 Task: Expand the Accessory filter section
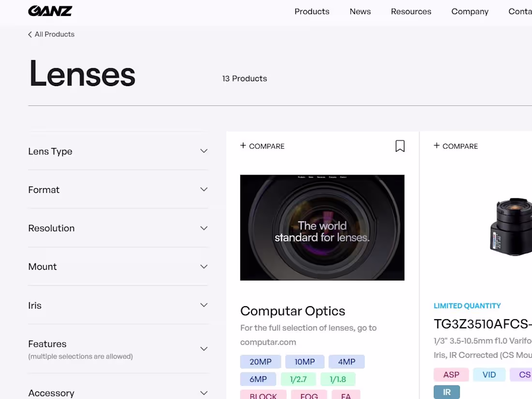tap(204, 392)
